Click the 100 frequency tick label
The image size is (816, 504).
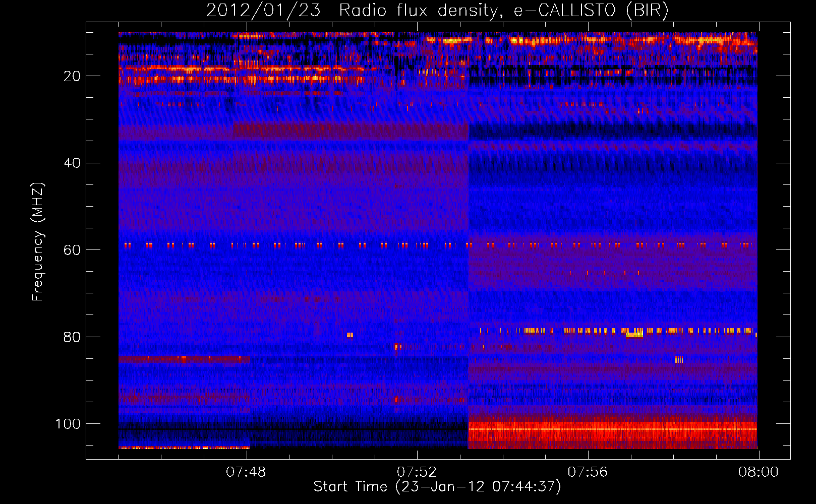pyautogui.click(x=68, y=424)
